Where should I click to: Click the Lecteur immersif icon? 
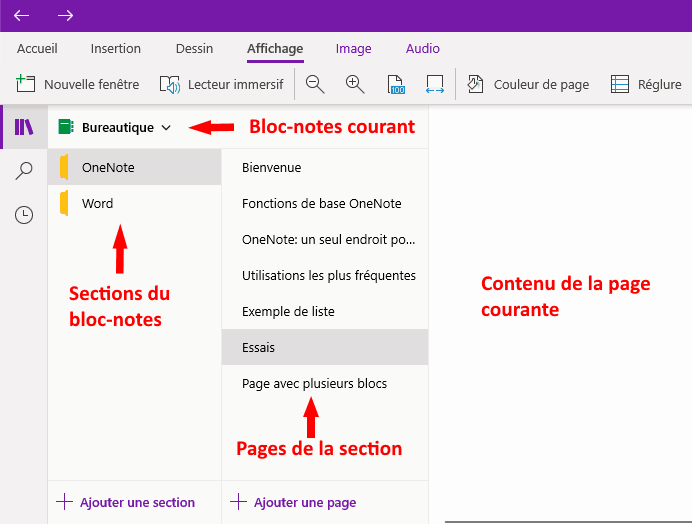pos(169,84)
